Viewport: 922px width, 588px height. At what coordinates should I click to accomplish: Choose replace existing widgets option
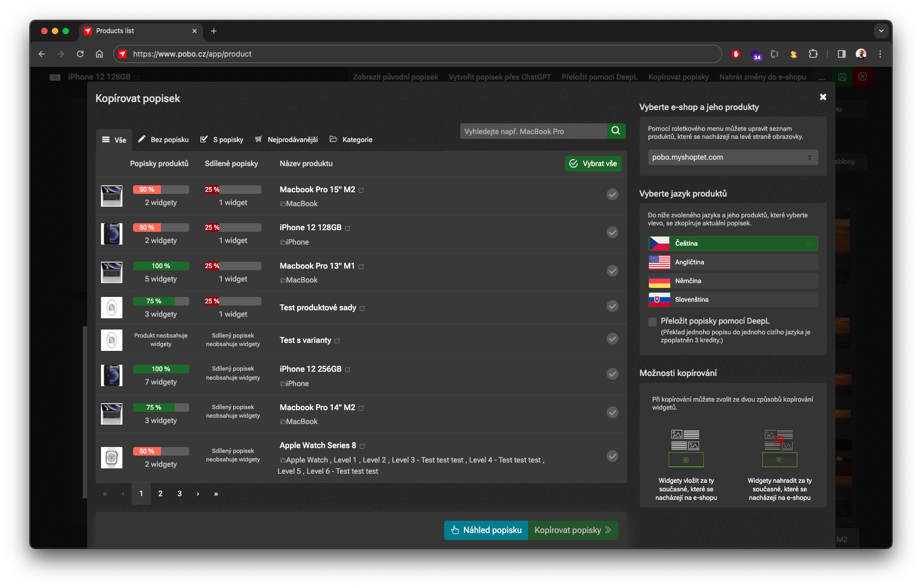click(780, 465)
